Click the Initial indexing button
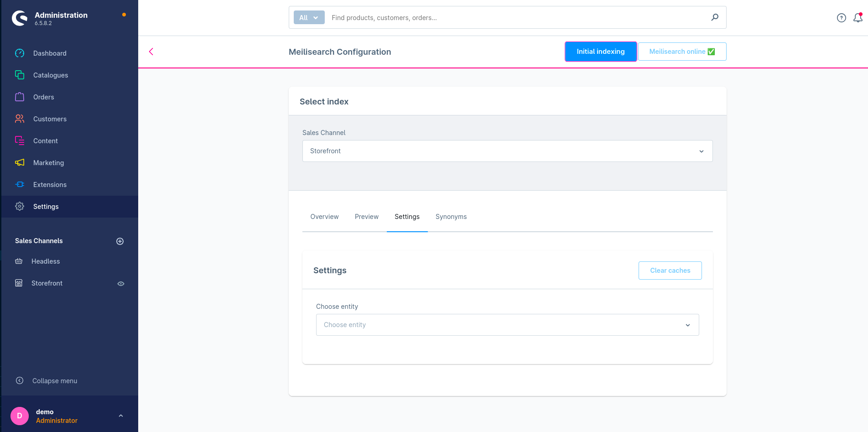 pyautogui.click(x=601, y=52)
